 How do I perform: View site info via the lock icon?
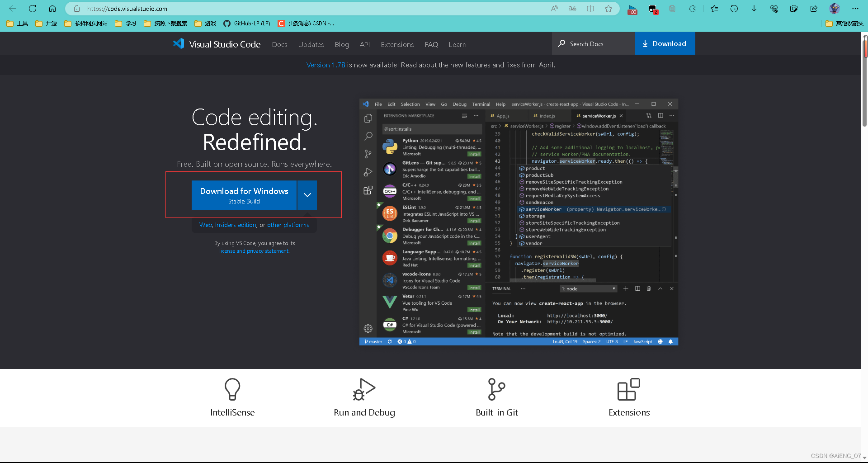pos(77,9)
